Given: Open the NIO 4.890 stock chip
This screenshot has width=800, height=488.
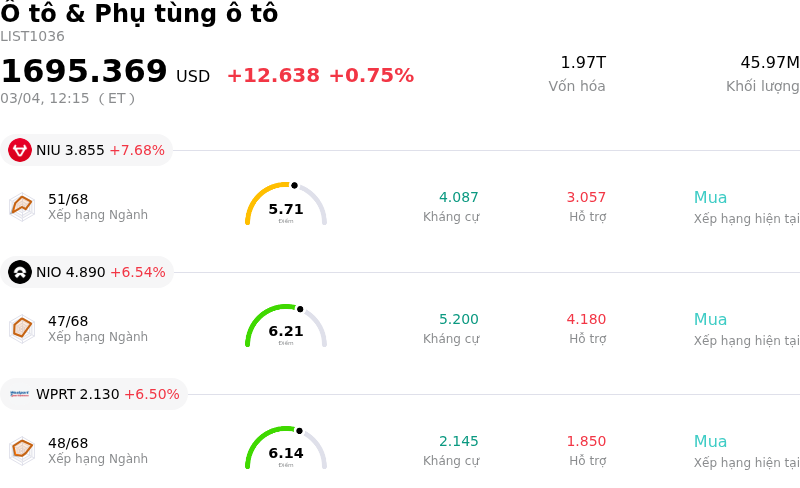Looking at the screenshot, I should pyautogui.click(x=87, y=272).
